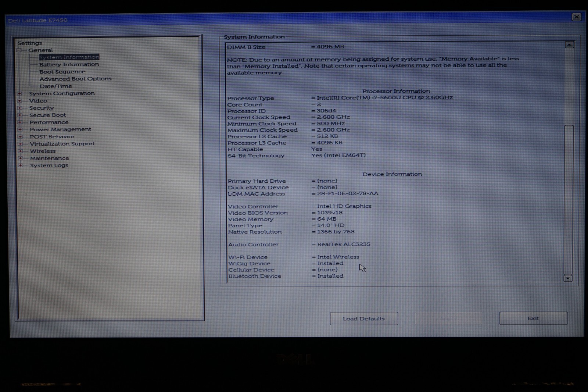Click the scrollbar down arrow
Screen dimensions: 588x392
point(568,278)
